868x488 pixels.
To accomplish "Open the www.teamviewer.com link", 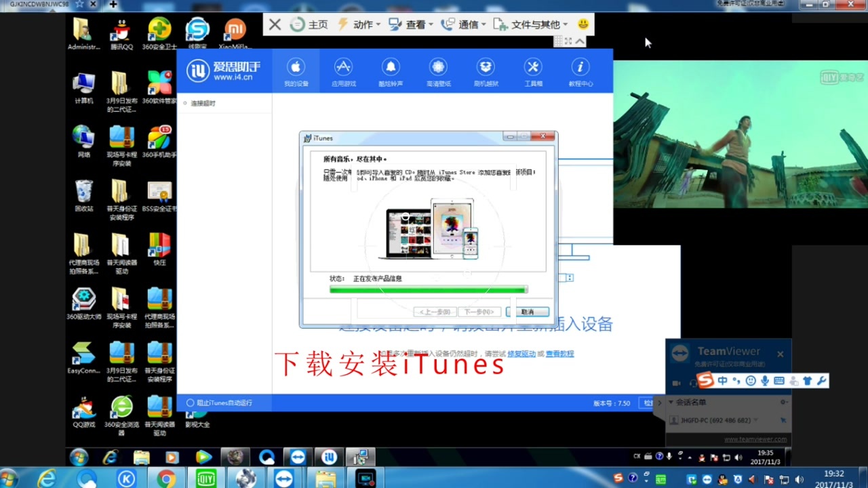I will (755, 439).
